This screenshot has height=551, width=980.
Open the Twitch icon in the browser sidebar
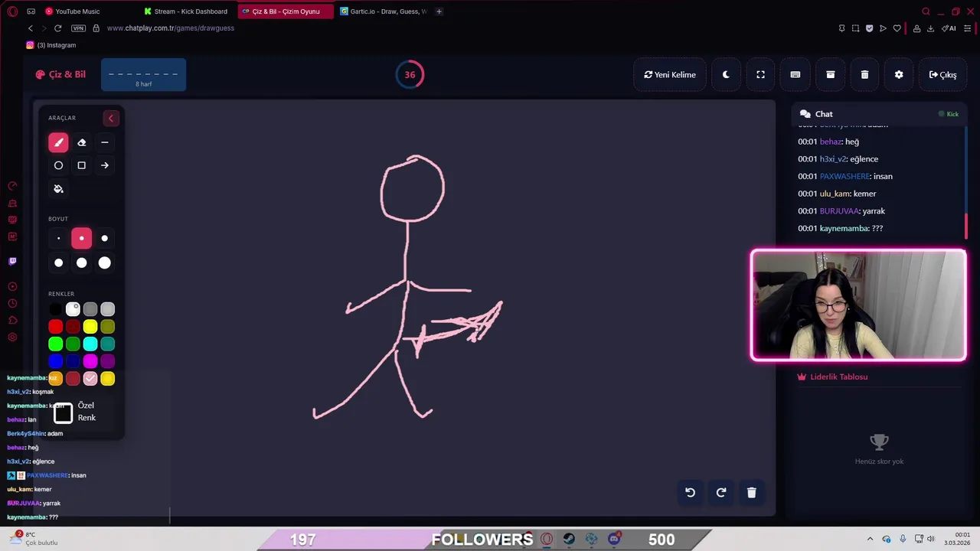pyautogui.click(x=12, y=261)
